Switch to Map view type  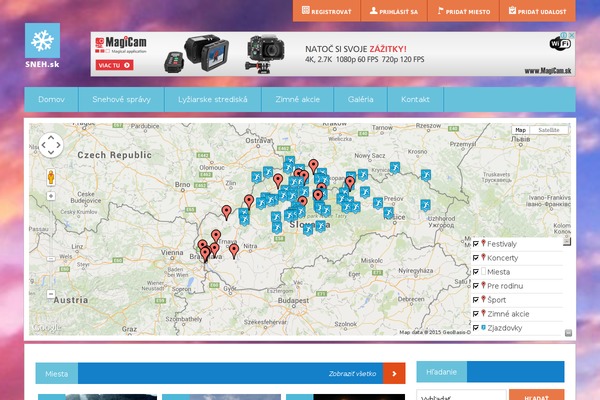(x=520, y=130)
